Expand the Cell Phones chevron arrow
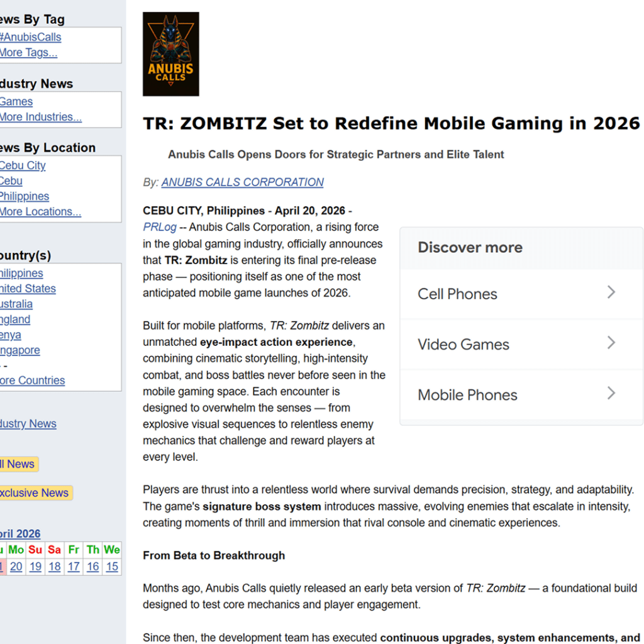Viewport: 644px width, 644px height. tap(611, 292)
